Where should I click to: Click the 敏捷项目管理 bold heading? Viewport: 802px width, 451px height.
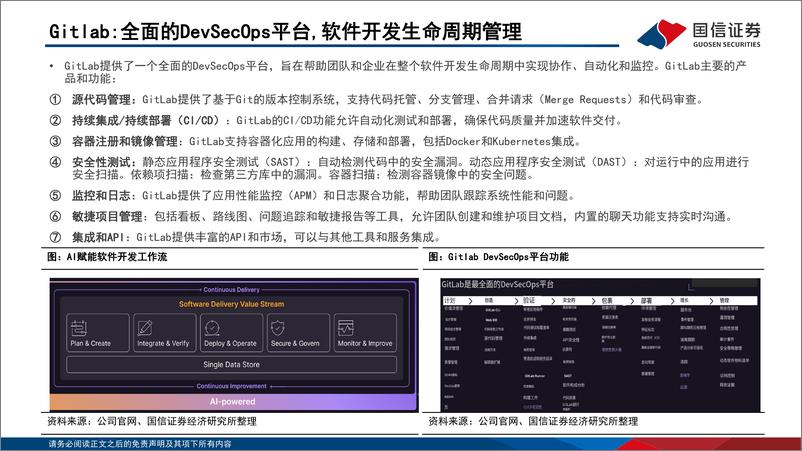coord(109,217)
